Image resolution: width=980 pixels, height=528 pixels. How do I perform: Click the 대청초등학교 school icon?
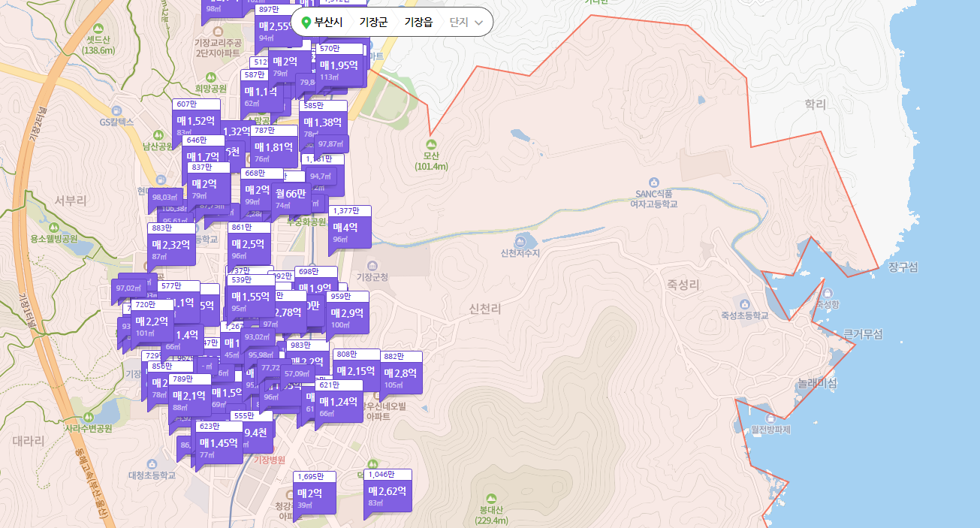click(x=152, y=463)
